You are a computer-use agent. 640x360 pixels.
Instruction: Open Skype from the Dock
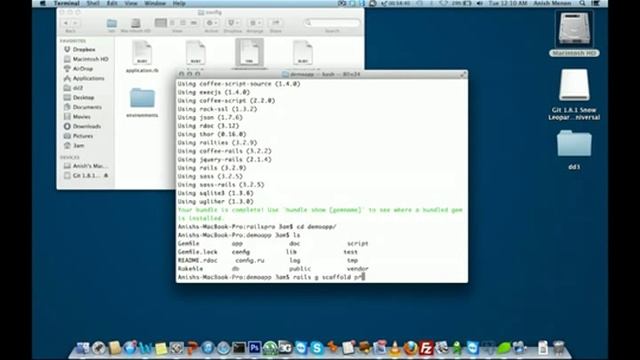(317, 348)
